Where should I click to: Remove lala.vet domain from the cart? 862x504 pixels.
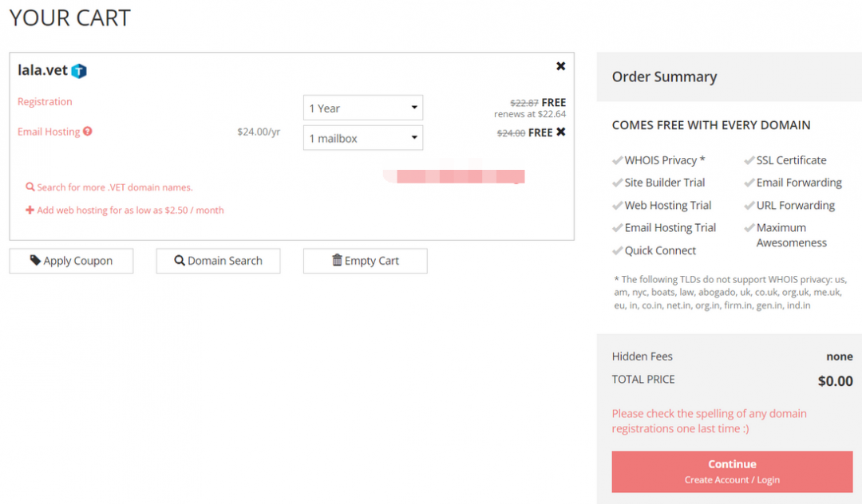click(x=560, y=66)
